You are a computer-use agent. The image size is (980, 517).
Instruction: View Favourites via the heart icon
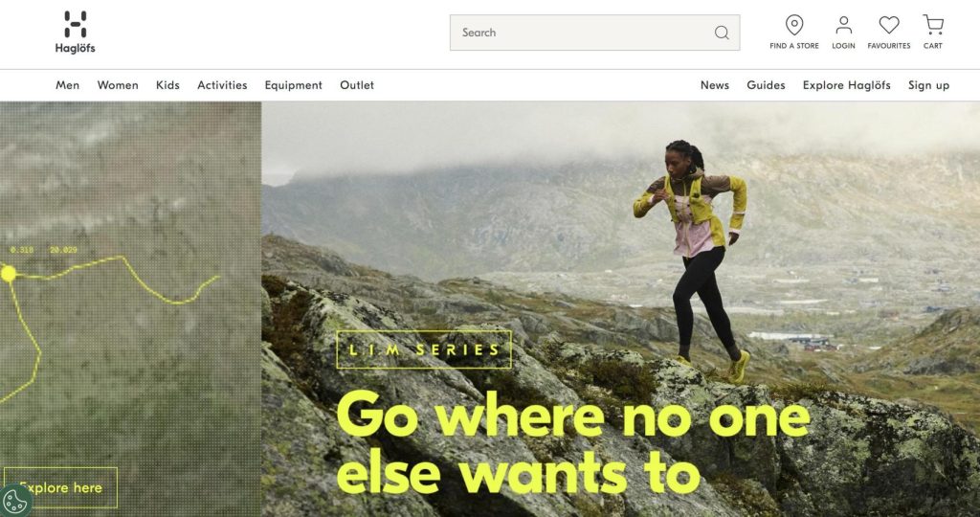tap(888, 32)
